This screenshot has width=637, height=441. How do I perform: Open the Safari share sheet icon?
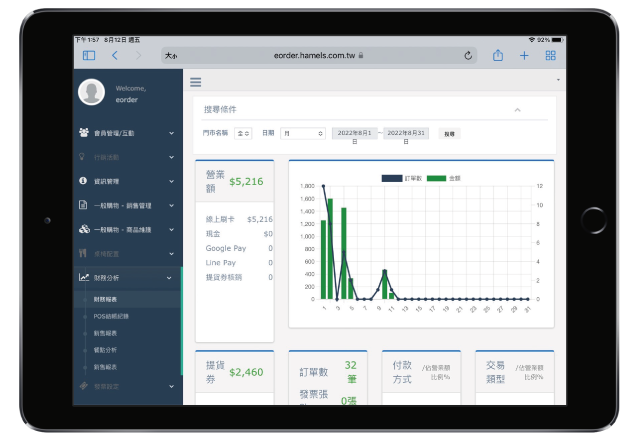pos(498,55)
